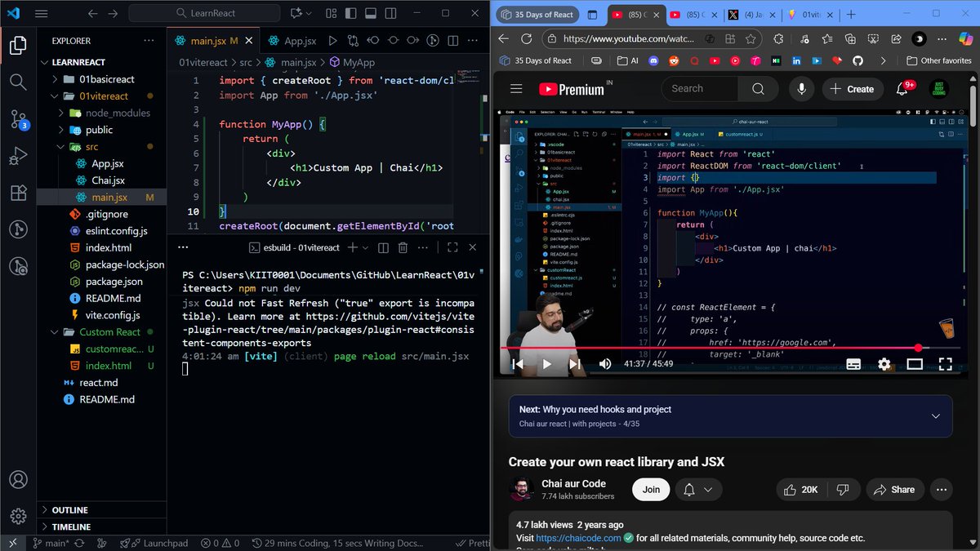Open YouTube notifications bell with 9+ badge
980x551 pixels.
pyautogui.click(x=903, y=88)
